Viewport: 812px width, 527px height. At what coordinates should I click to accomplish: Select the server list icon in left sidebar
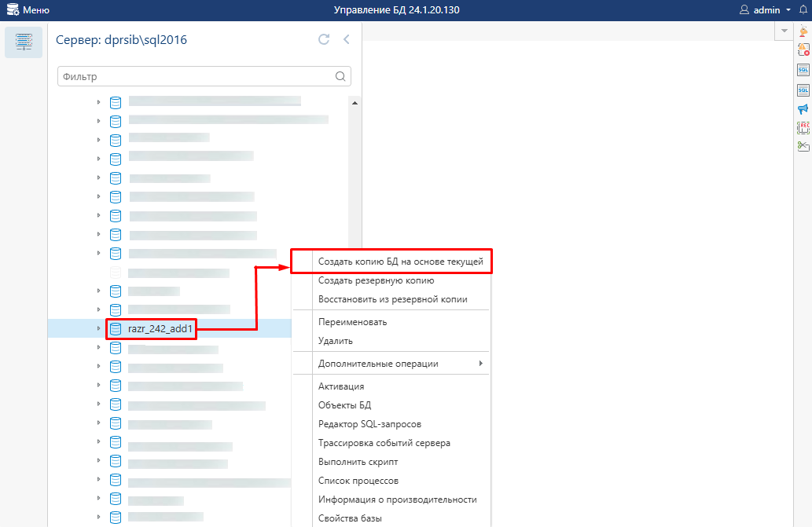pyautogui.click(x=24, y=42)
